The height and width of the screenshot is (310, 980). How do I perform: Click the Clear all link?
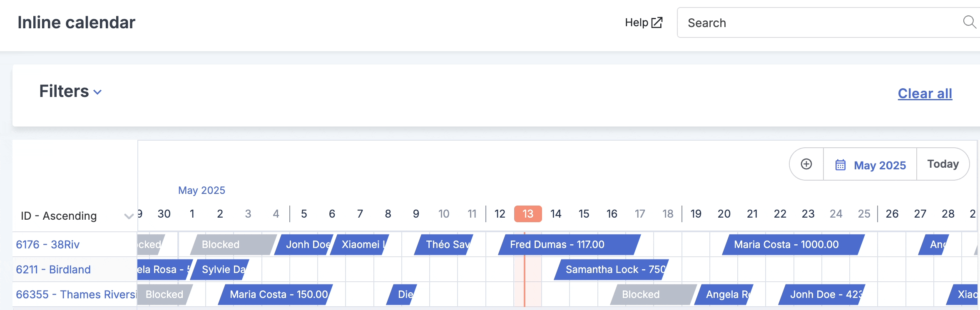(925, 94)
